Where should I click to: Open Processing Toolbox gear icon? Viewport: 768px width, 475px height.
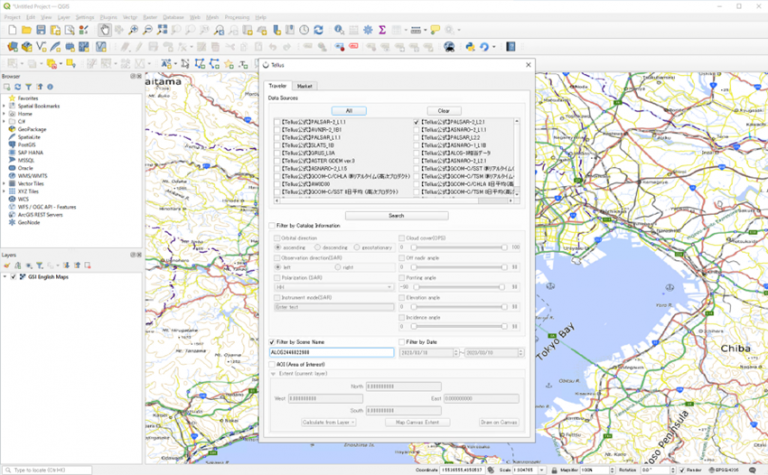(x=368, y=30)
